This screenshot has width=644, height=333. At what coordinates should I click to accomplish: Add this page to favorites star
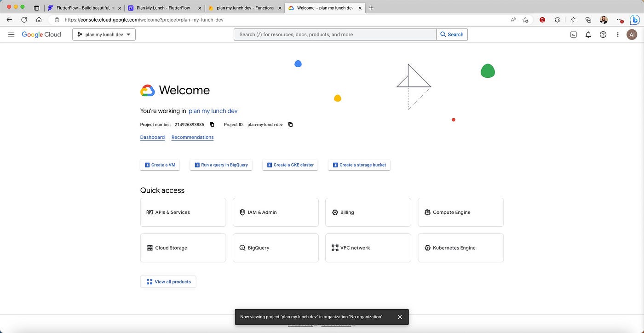point(525,20)
